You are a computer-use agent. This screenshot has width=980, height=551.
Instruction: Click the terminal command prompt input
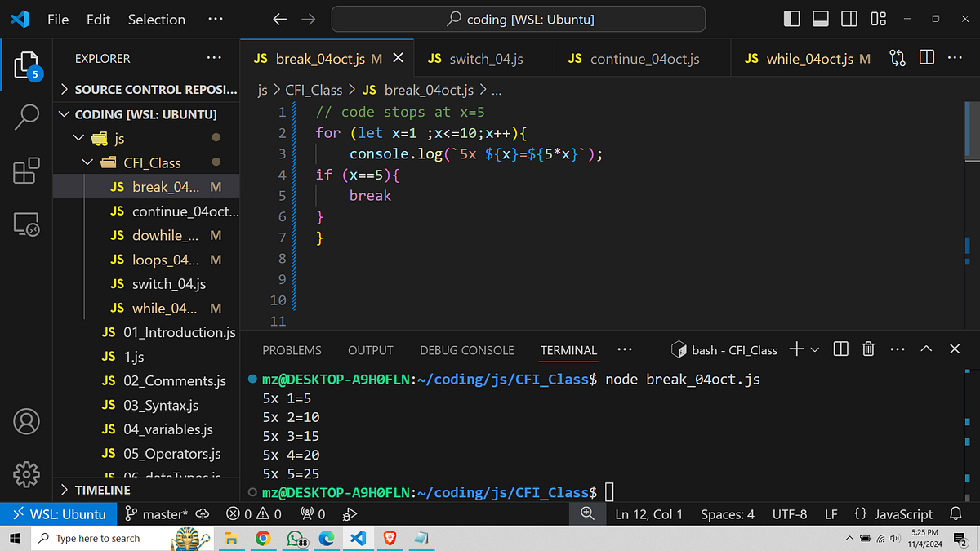[610, 492]
